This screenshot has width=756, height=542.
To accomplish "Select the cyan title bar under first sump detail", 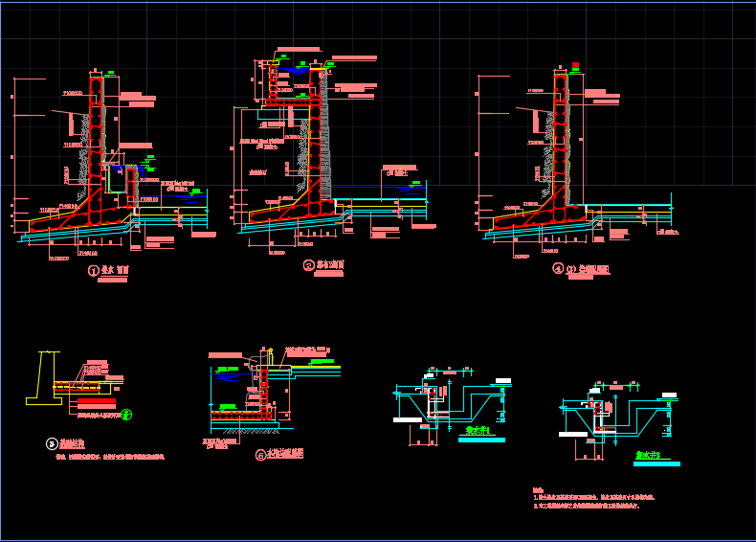I will tap(481, 440).
